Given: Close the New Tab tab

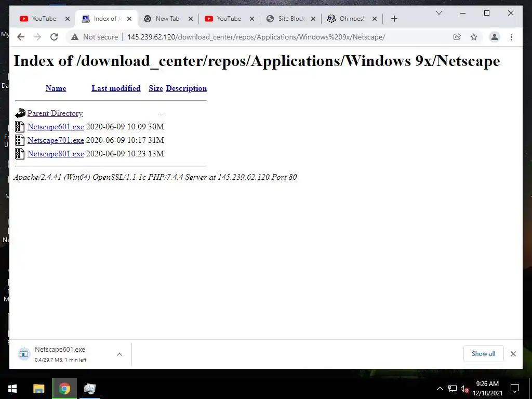Looking at the screenshot, I should coord(191,19).
